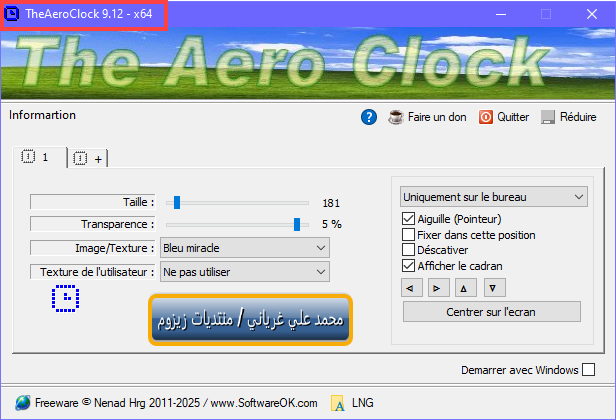The image size is (616, 420).
Task: Check the Désactiver option
Action: [x=408, y=250]
